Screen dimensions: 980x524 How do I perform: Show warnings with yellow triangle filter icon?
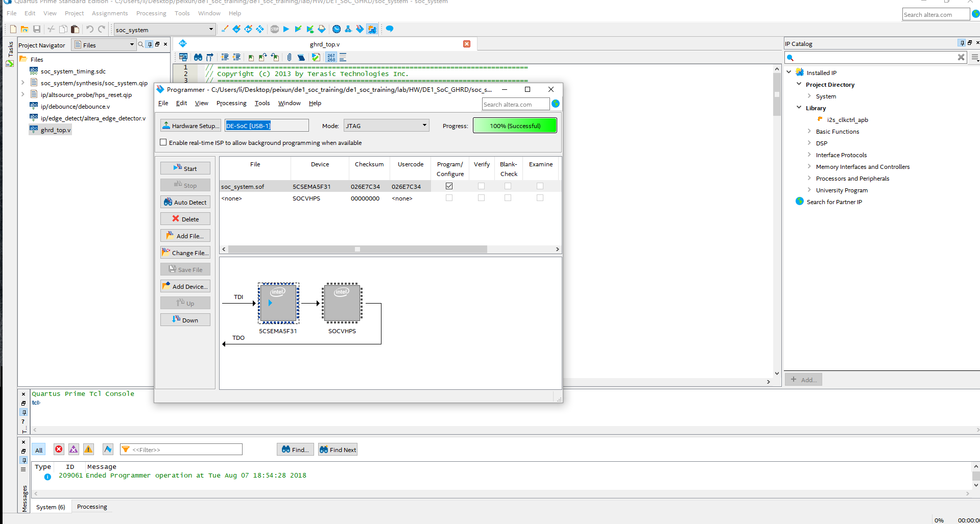click(88, 449)
